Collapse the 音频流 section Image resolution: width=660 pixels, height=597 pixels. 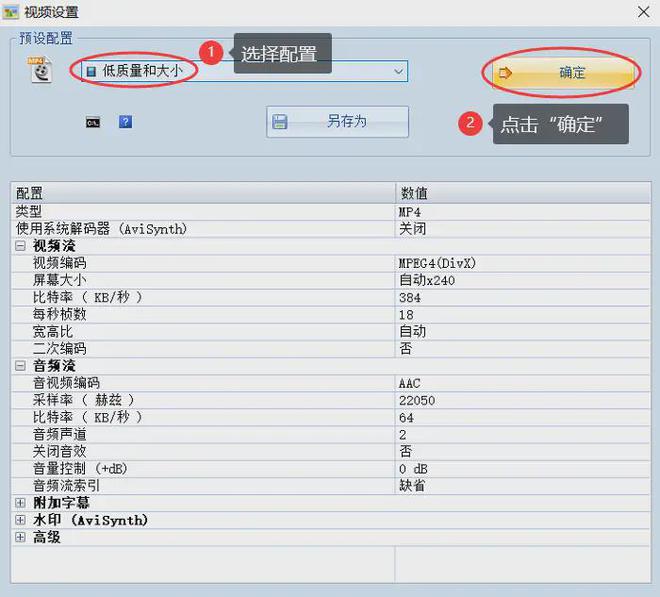[x=20, y=365]
